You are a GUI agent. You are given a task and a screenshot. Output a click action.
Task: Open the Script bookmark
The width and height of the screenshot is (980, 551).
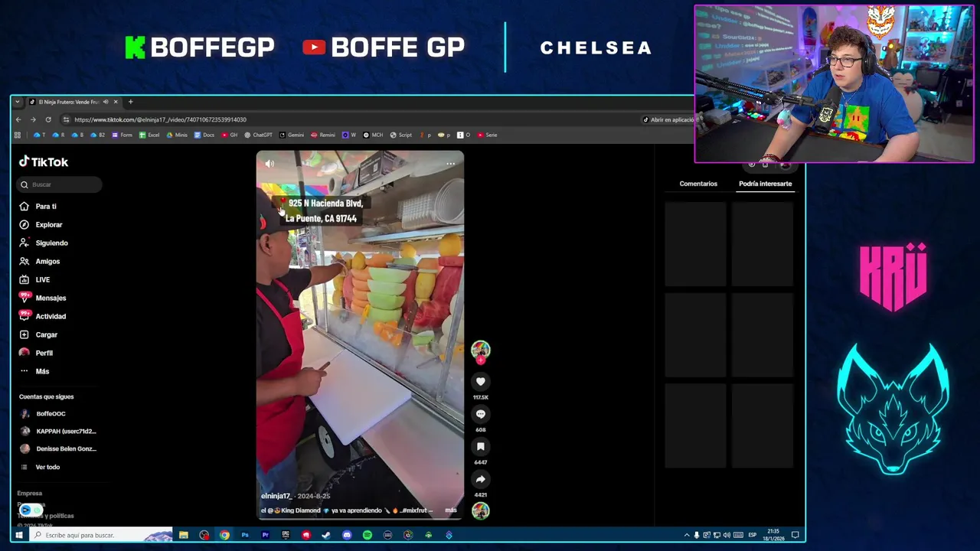point(400,135)
